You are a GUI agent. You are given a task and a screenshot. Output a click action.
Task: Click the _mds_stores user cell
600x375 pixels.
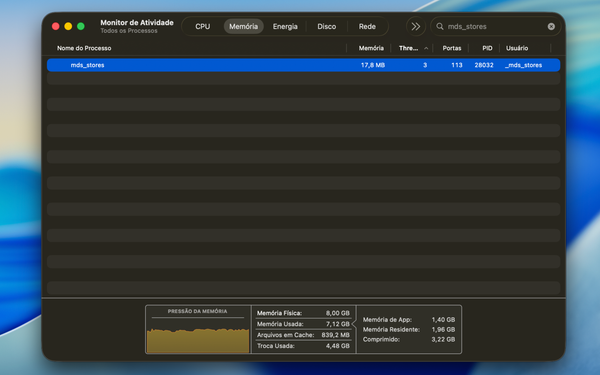523,65
